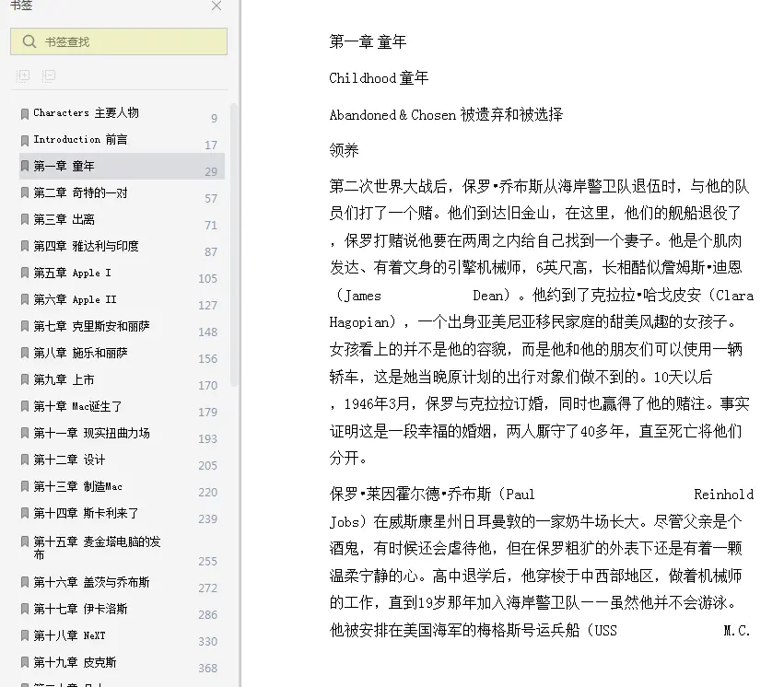Click the bookmark search field
The width and height of the screenshot is (784, 687).
(119, 41)
